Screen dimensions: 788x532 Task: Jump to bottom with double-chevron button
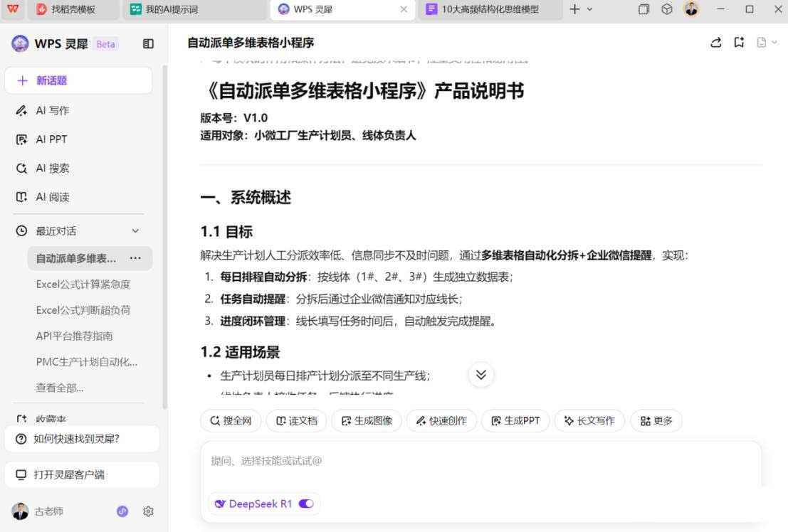pyautogui.click(x=481, y=375)
